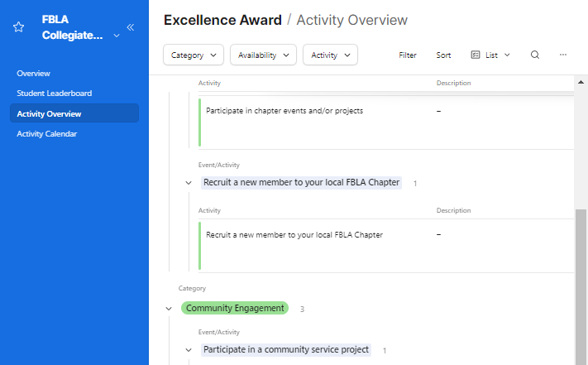
Task: Click the Sort button
Action: (x=443, y=55)
